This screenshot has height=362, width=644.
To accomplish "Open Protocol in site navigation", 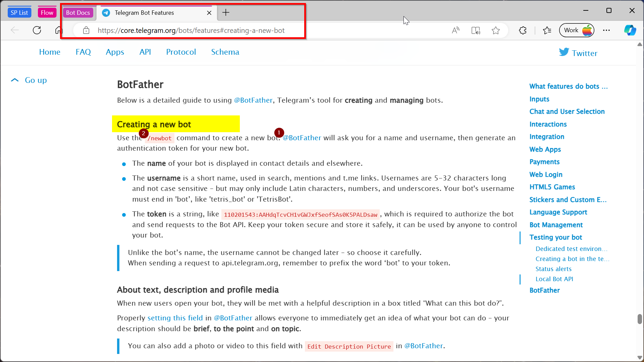I will 181,52.
